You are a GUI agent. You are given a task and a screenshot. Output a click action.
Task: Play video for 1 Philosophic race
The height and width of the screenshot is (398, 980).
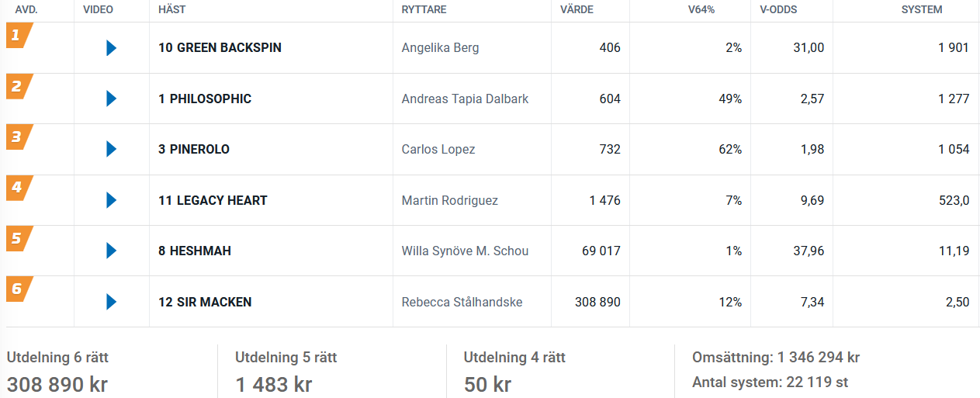point(111,99)
